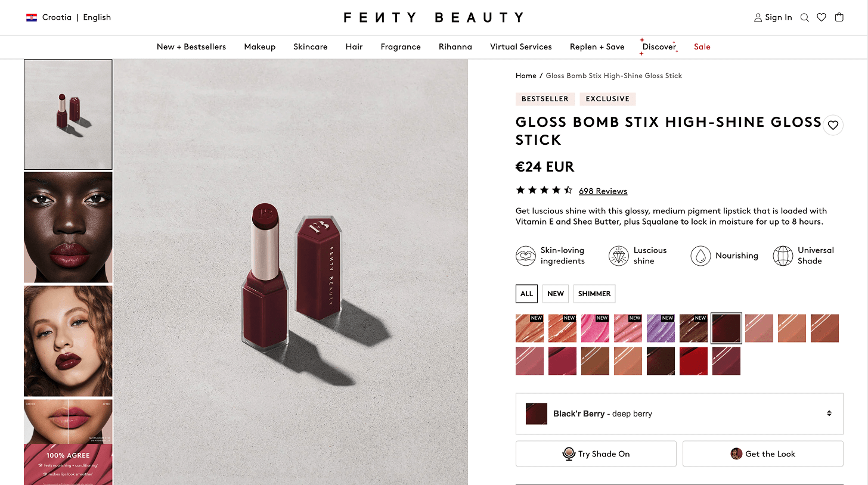Add product to wishlist heart button

pos(833,125)
